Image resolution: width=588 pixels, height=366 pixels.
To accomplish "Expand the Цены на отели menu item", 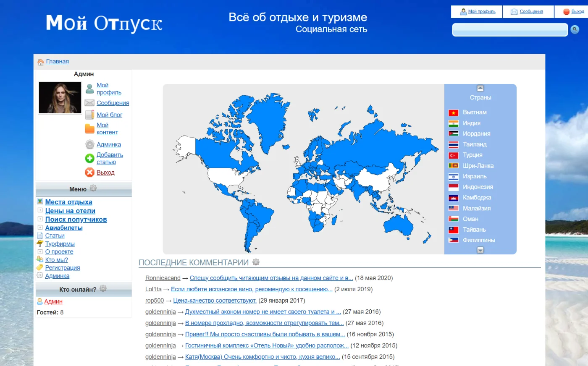I will tap(40, 210).
